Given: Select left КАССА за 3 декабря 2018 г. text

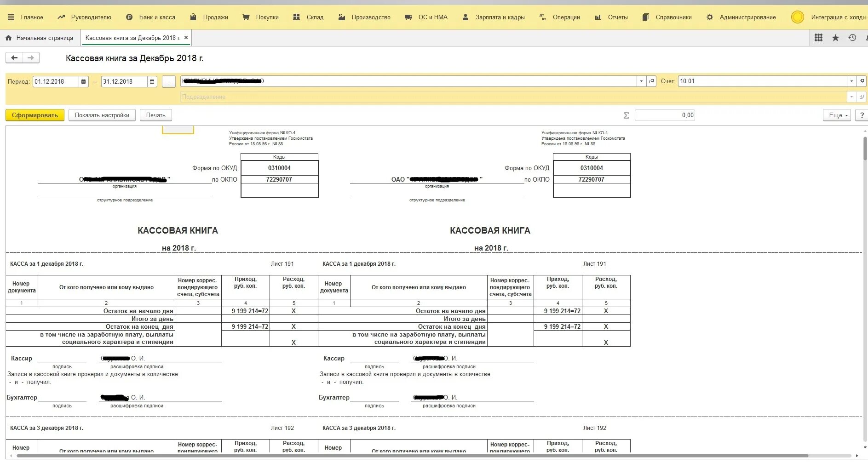Looking at the screenshot, I should 47,428.
